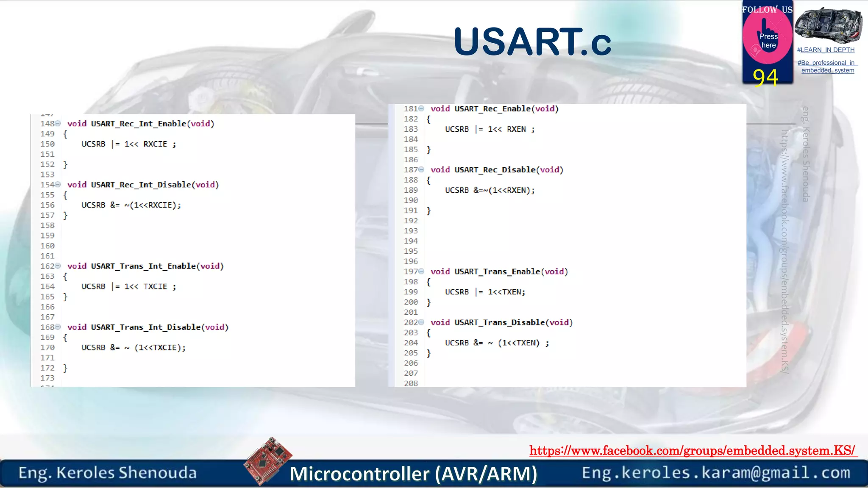Click the void USART_Trans_Int_Enable(void) declaration
868x488 pixels.
coord(145,266)
